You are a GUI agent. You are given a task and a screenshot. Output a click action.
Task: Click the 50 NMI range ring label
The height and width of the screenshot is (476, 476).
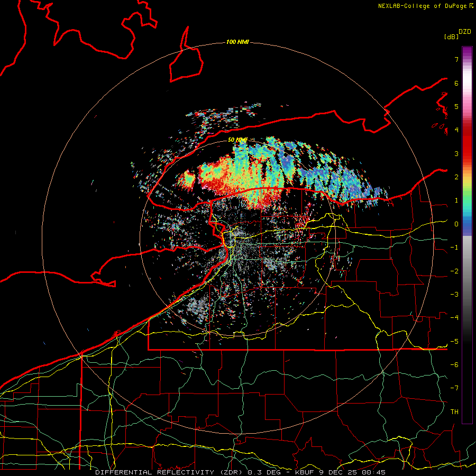(x=237, y=140)
